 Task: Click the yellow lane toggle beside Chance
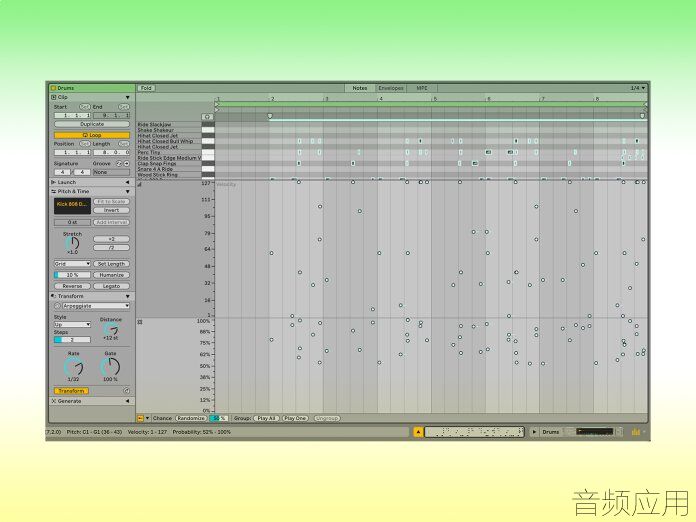141,418
